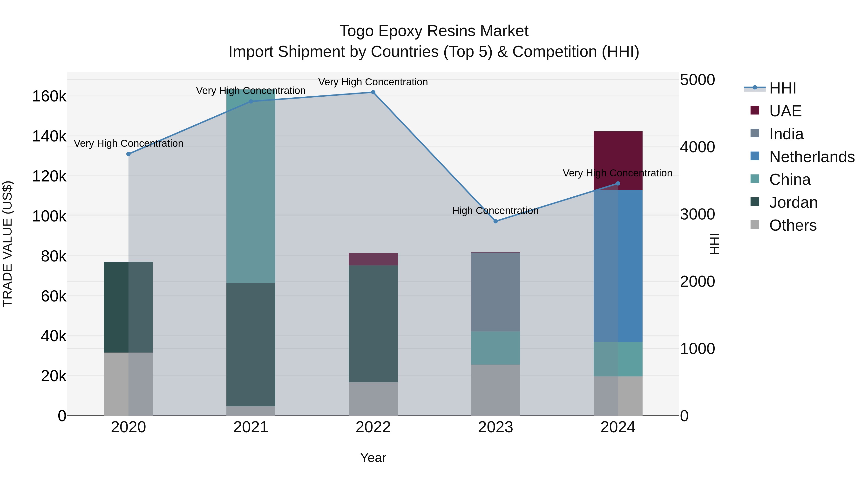Click the 2022 Others bar segment
The image size is (868, 488).
[373, 399]
